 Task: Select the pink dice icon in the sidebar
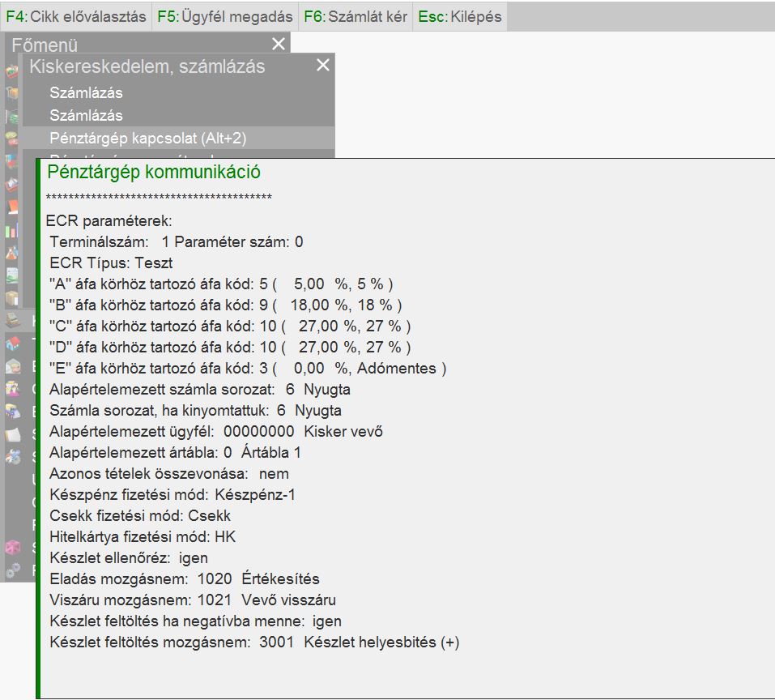click(x=12, y=548)
